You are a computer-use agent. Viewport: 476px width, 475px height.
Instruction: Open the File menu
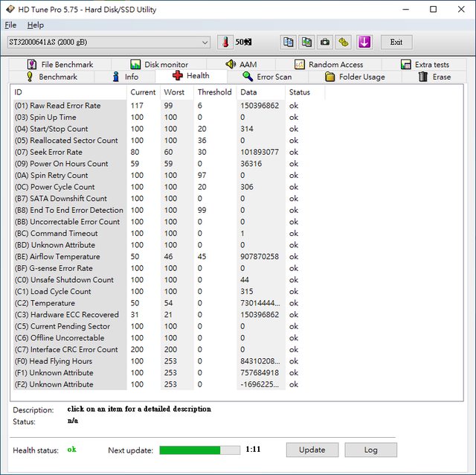click(10, 25)
